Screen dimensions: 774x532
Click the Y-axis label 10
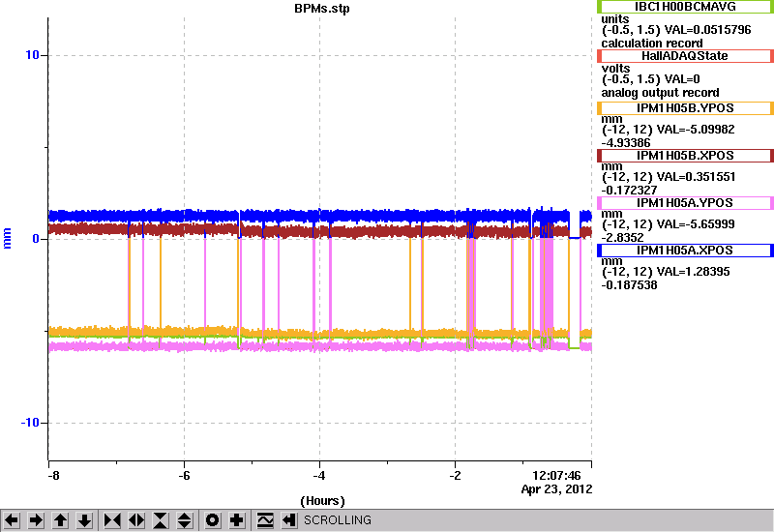coord(32,55)
